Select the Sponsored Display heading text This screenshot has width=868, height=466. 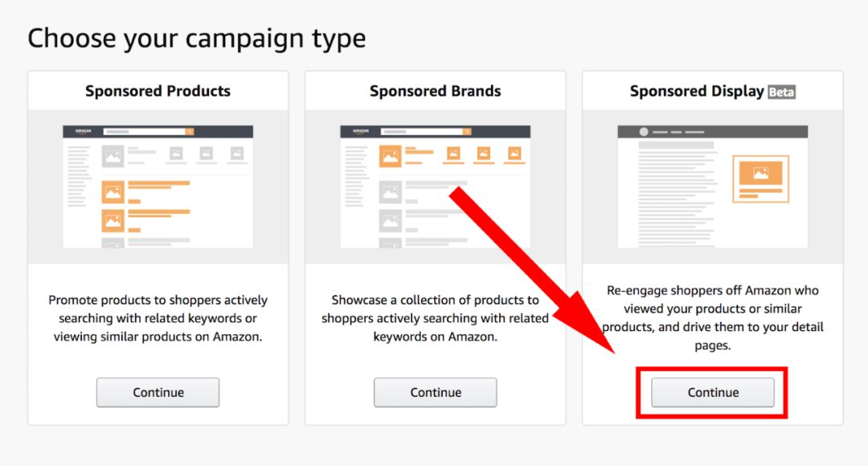tap(696, 92)
